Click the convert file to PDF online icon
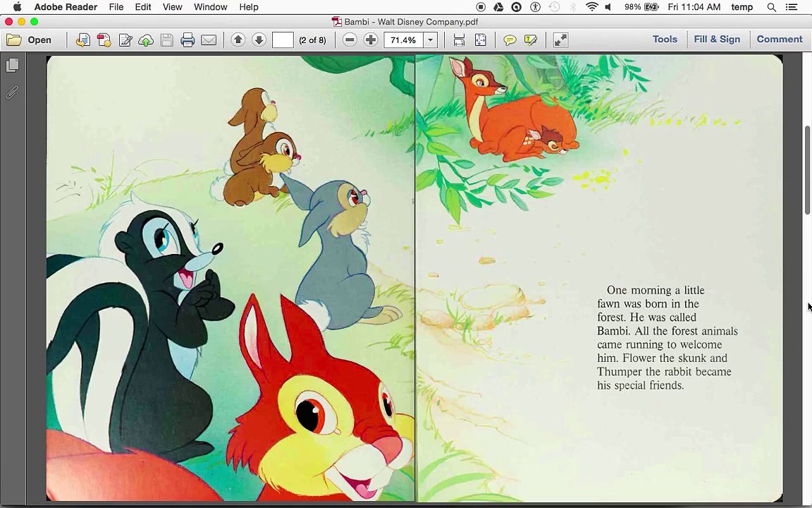The image size is (812, 508). [x=83, y=40]
